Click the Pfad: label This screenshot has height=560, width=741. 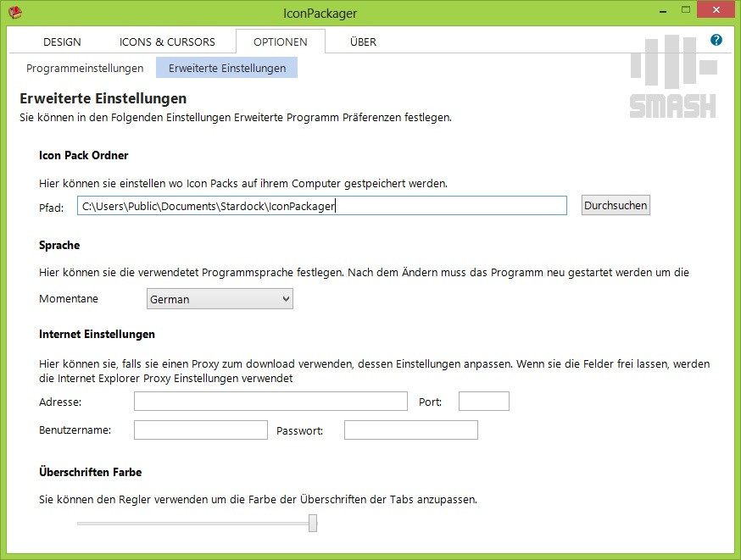51,208
